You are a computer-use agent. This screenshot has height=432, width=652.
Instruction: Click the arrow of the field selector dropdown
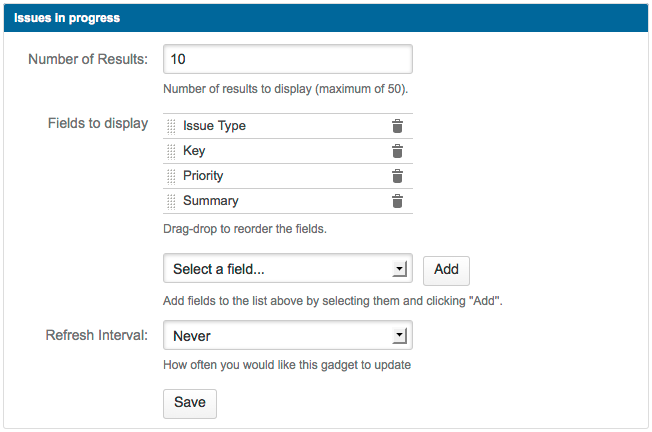[399, 269]
